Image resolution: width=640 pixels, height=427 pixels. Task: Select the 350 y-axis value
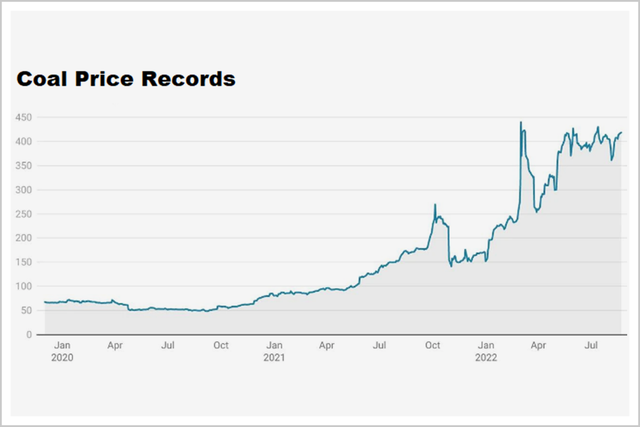(x=23, y=166)
